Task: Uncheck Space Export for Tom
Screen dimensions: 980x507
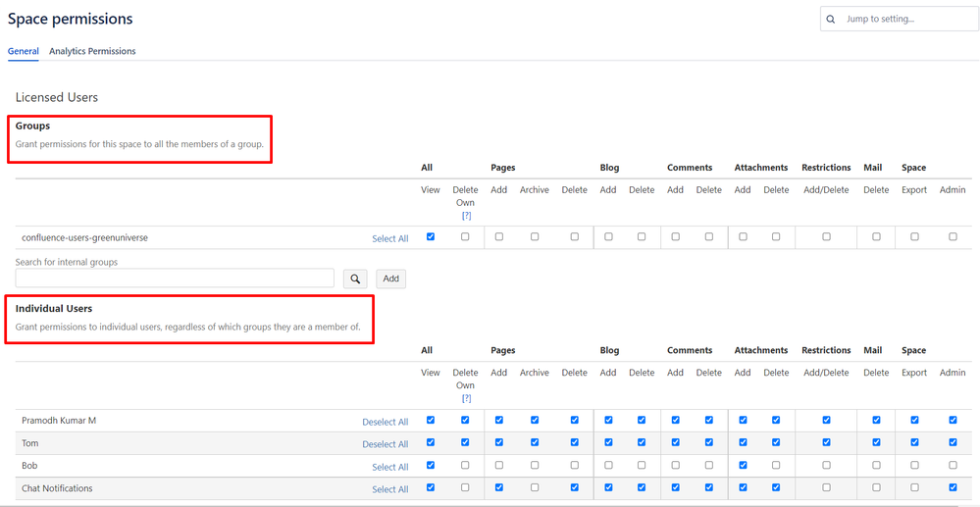Action: (914, 442)
